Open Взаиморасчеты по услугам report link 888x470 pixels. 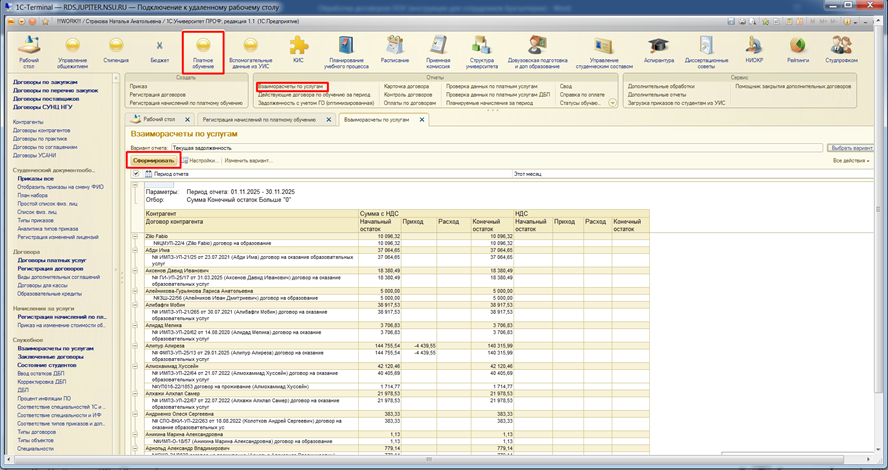pos(291,86)
